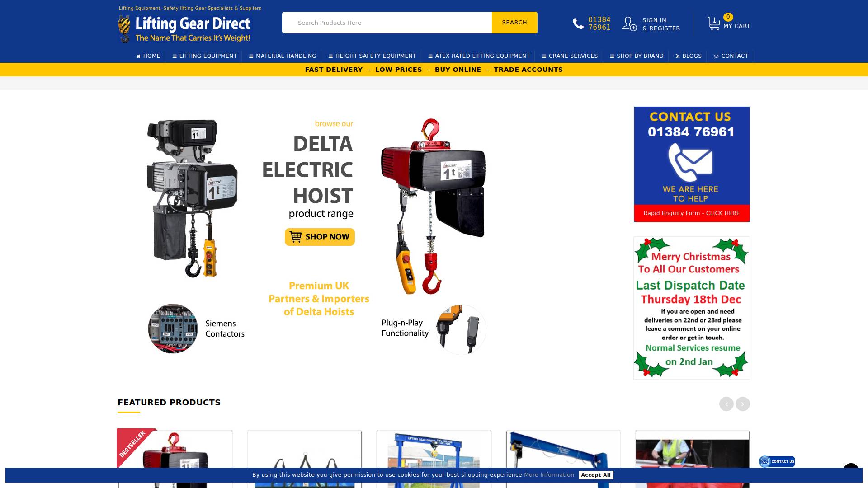Click the previous arrow in Featured Products
The height and width of the screenshot is (488, 868).
726,403
